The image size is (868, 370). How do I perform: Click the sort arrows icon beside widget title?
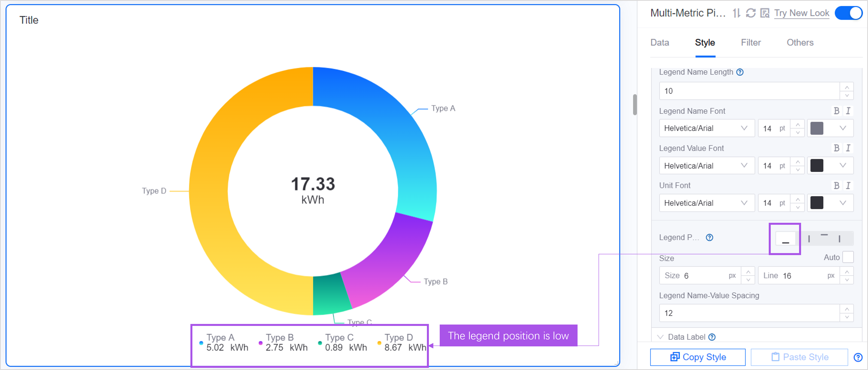click(737, 13)
